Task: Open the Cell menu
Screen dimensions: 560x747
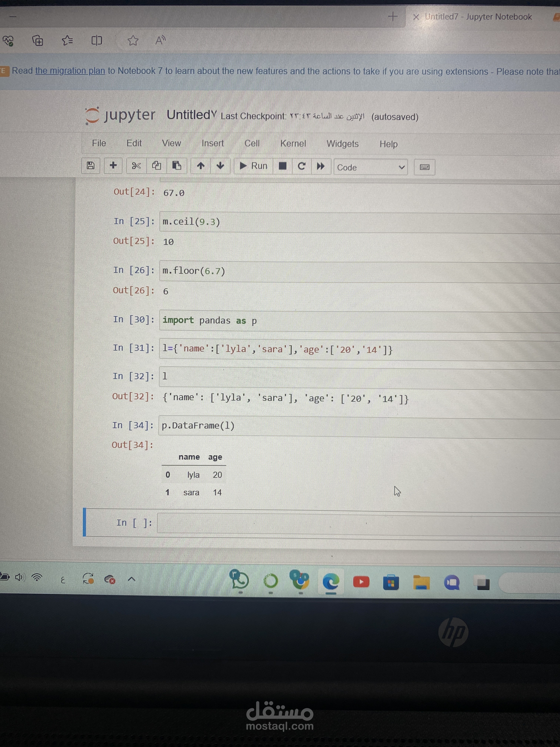Action: tap(252, 143)
